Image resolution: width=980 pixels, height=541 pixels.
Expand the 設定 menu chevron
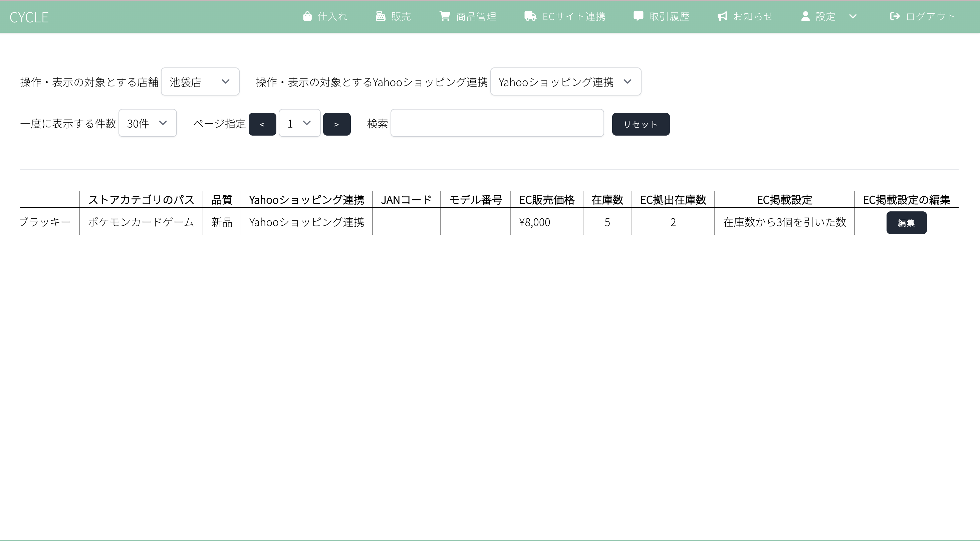click(x=853, y=16)
